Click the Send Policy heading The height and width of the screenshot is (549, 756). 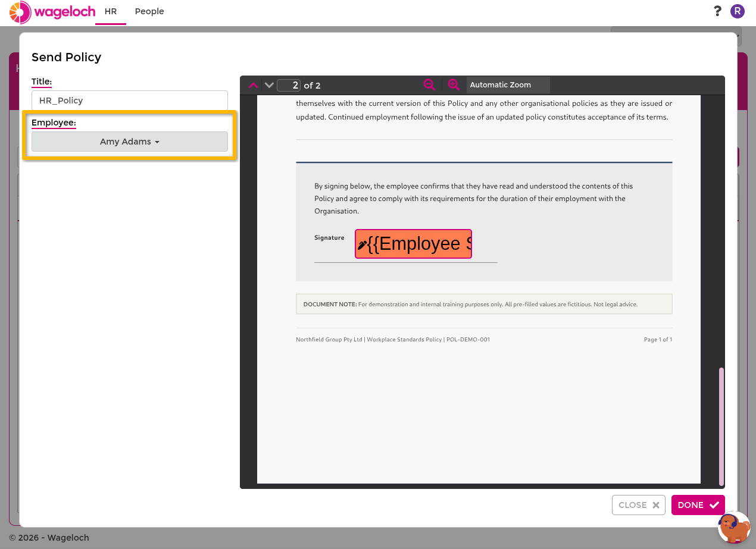point(67,57)
